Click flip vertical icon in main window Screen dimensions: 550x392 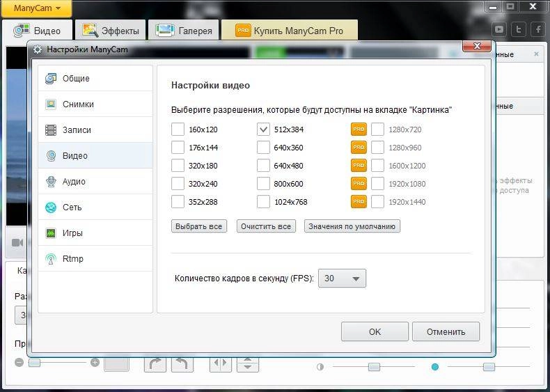pyautogui.click(x=248, y=364)
